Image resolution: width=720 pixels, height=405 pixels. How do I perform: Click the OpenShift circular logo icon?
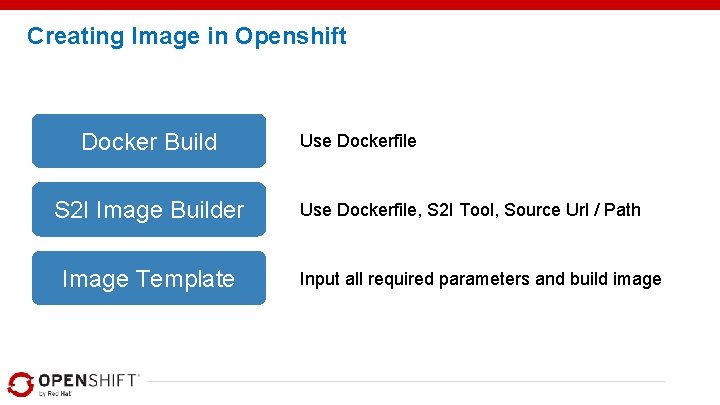coord(21,384)
